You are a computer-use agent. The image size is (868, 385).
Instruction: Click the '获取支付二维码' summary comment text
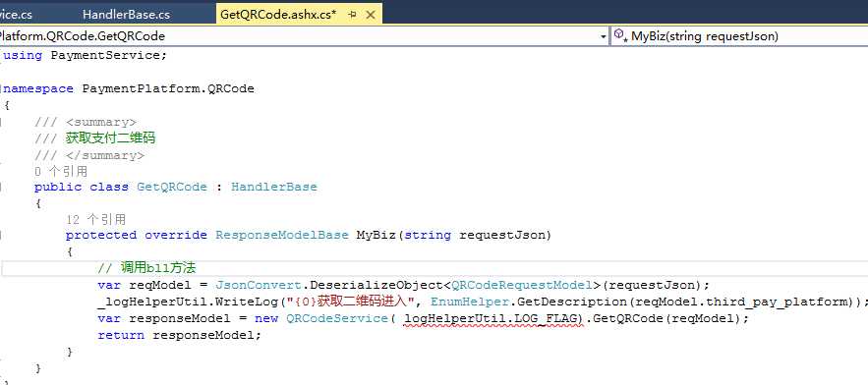click(x=111, y=138)
